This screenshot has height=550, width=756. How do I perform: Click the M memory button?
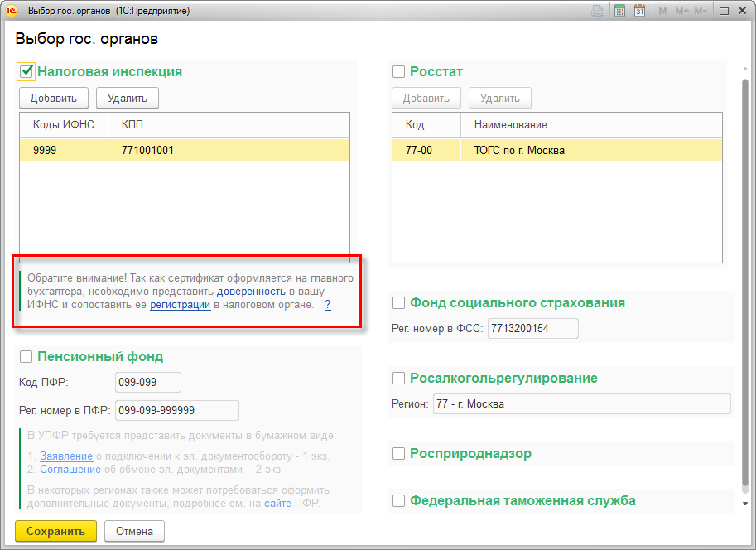[662, 11]
